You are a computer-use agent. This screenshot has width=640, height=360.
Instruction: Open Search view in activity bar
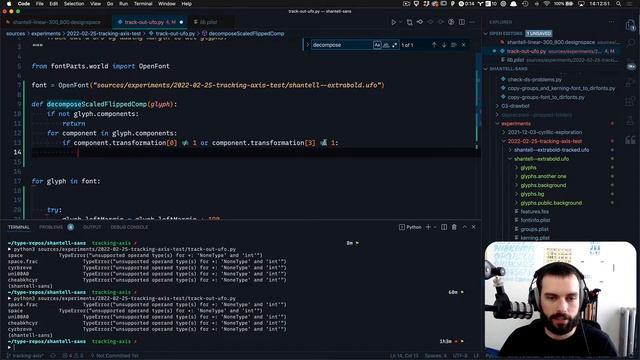(x=631, y=43)
